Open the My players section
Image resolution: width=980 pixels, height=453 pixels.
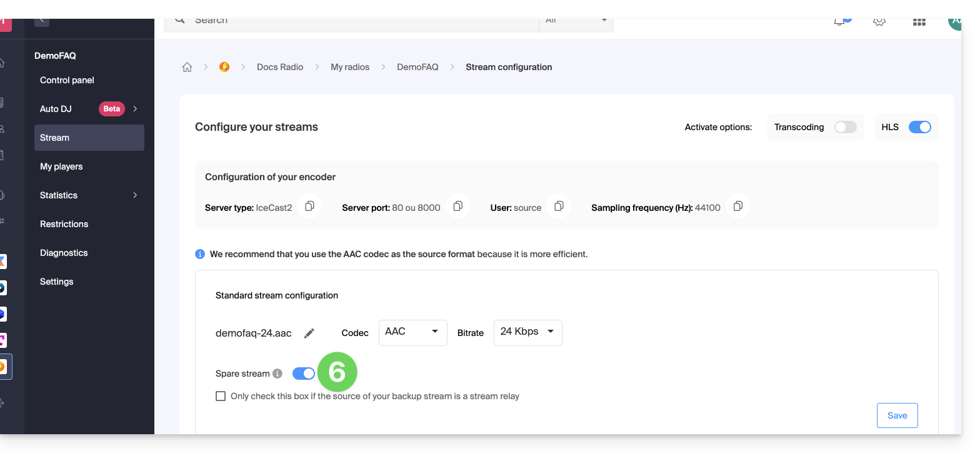point(61,166)
